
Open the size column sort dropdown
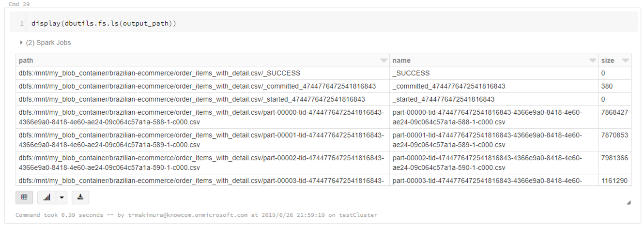pos(626,60)
